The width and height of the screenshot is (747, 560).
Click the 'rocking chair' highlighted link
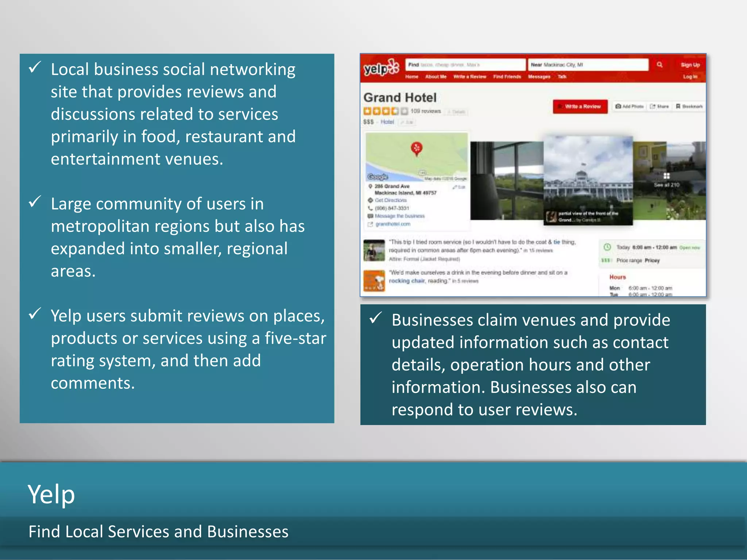pos(407,281)
